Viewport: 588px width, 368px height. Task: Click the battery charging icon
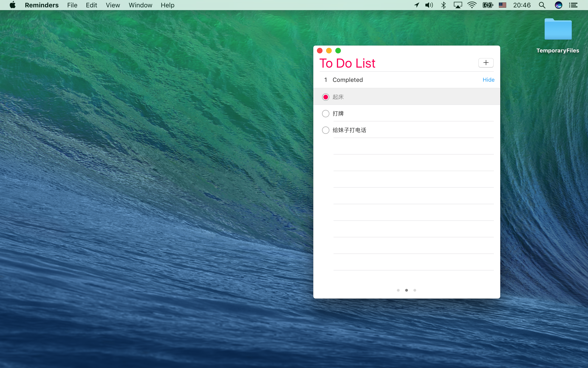point(488,5)
